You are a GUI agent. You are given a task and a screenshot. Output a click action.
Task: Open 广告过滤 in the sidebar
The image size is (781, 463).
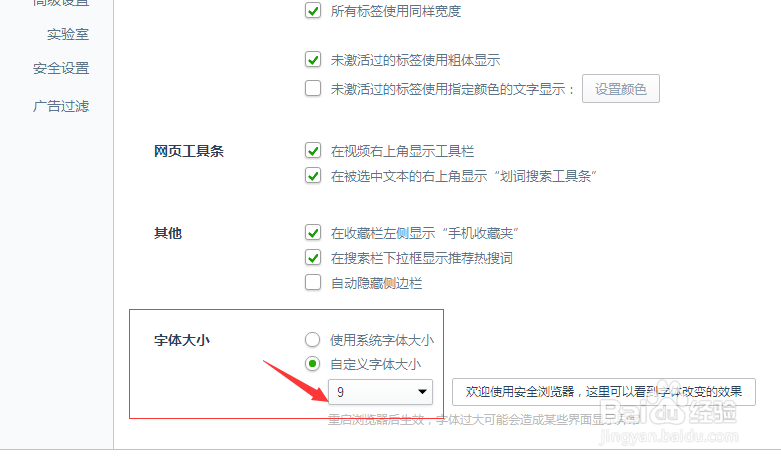(x=61, y=106)
